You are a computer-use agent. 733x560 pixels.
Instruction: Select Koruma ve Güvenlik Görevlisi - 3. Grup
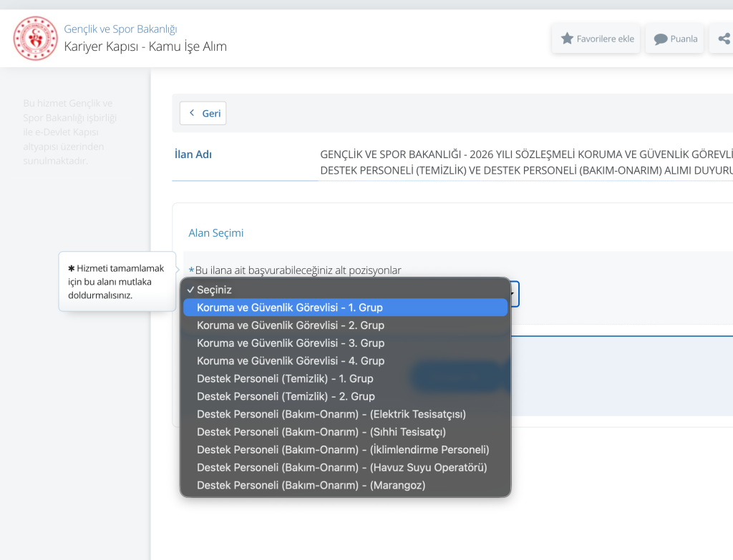pyautogui.click(x=346, y=343)
